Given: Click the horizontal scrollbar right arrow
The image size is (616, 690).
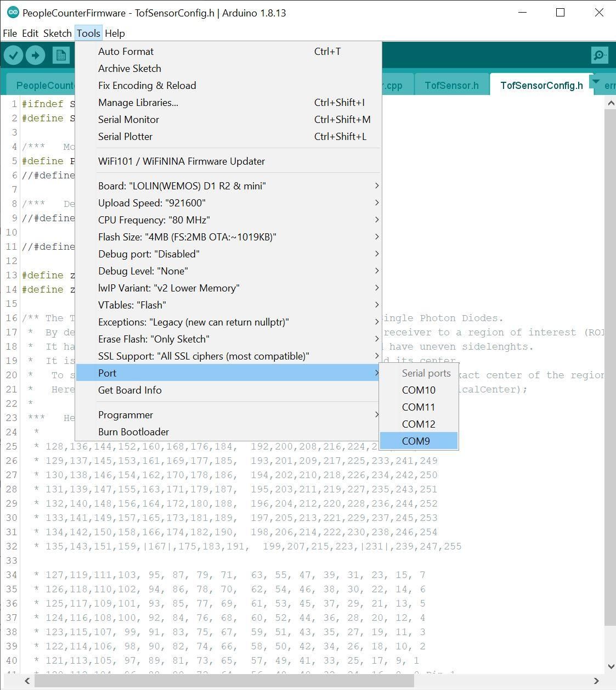Looking at the screenshot, I should tap(596, 681).
